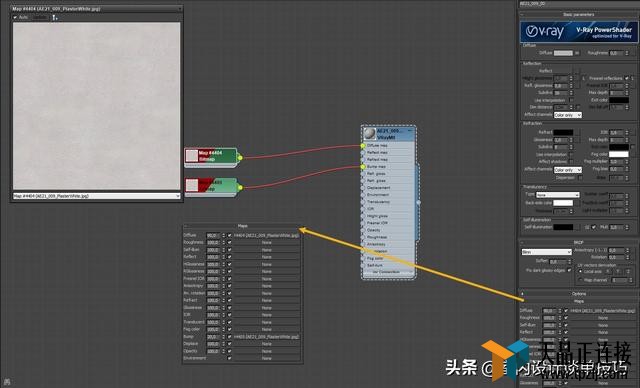Screen dimensions: 640x388
Task: Open the map name dropdown below the preview image
Action: 97,196
